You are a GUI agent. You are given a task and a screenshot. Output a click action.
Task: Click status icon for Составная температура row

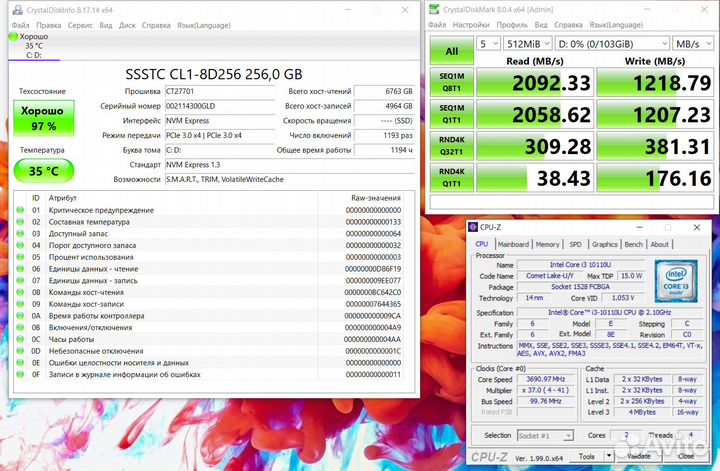20,222
